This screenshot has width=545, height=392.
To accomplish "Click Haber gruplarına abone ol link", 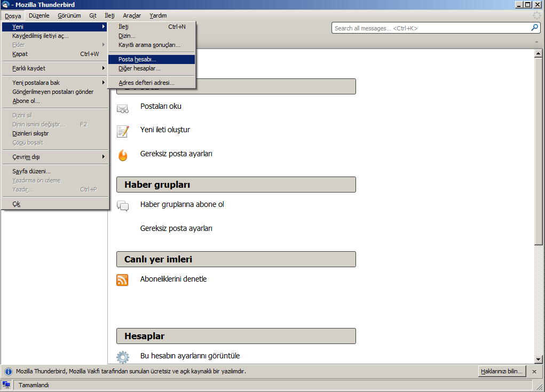I will (182, 204).
